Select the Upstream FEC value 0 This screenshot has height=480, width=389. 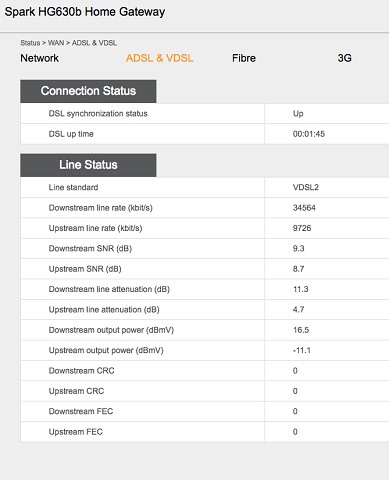[295, 432]
